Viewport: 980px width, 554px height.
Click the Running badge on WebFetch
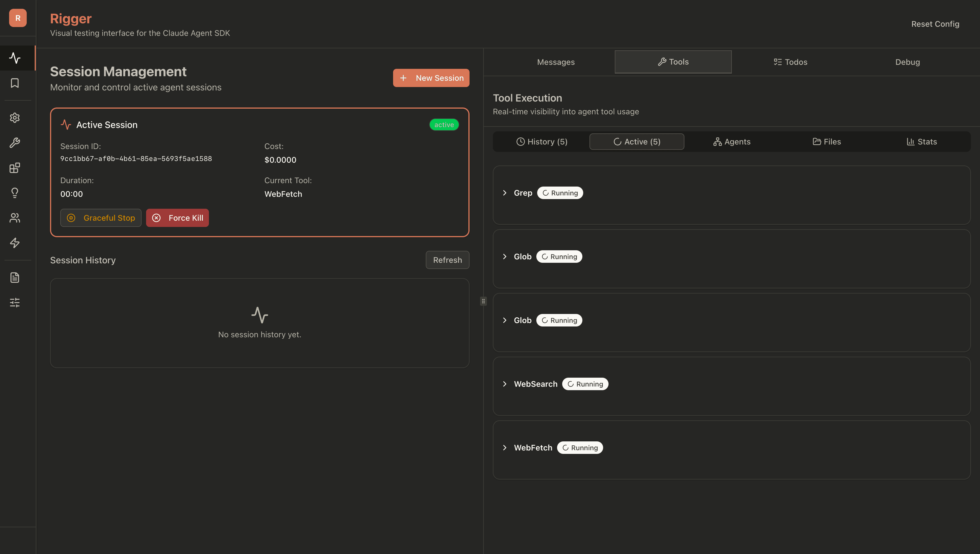click(580, 448)
